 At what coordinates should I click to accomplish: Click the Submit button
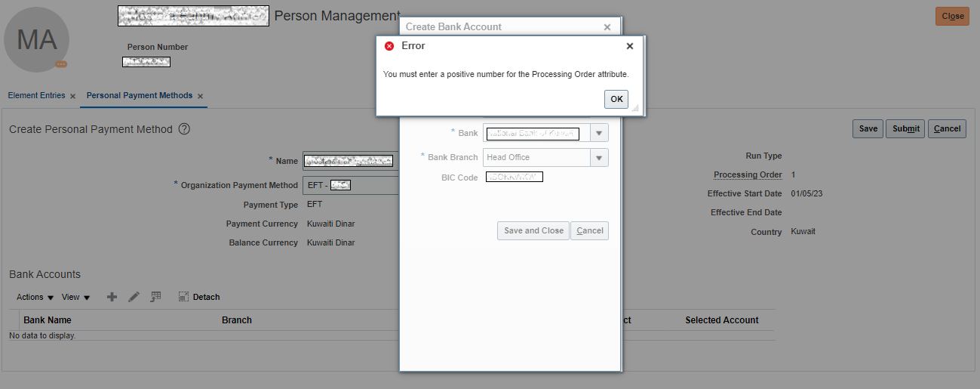click(x=905, y=128)
